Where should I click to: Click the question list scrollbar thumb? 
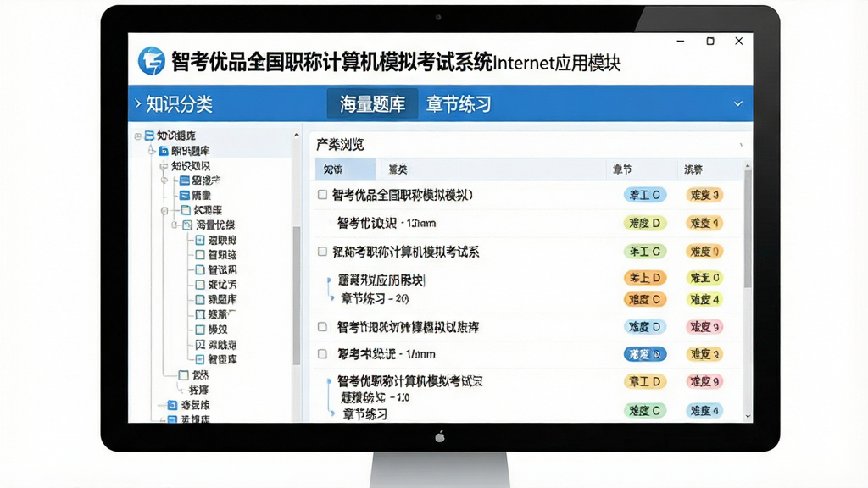pyautogui.click(x=748, y=229)
